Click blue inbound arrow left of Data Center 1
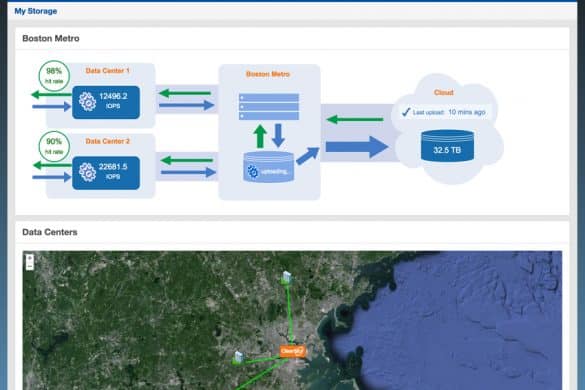The width and height of the screenshot is (585, 390). coord(51,107)
